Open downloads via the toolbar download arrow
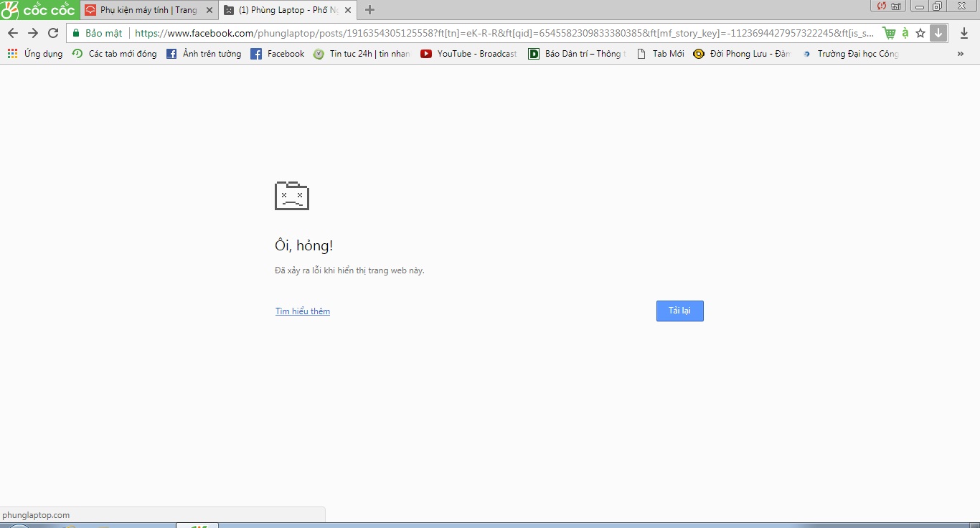 coord(964,33)
